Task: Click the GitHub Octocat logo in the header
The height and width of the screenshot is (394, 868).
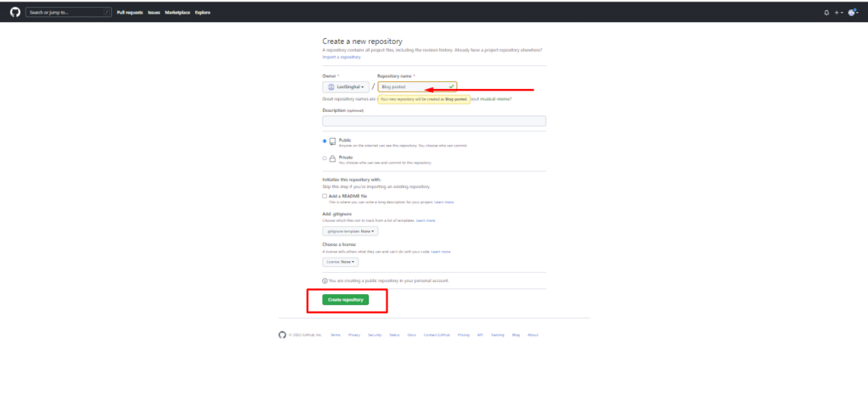Action: point(15,12)
